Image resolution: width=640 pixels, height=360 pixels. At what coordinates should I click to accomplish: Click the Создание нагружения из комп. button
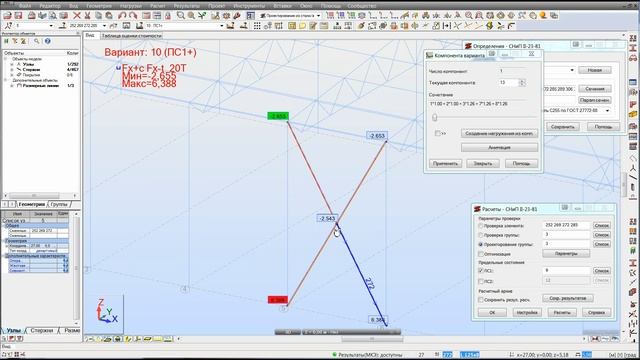[x=499, y=133]
